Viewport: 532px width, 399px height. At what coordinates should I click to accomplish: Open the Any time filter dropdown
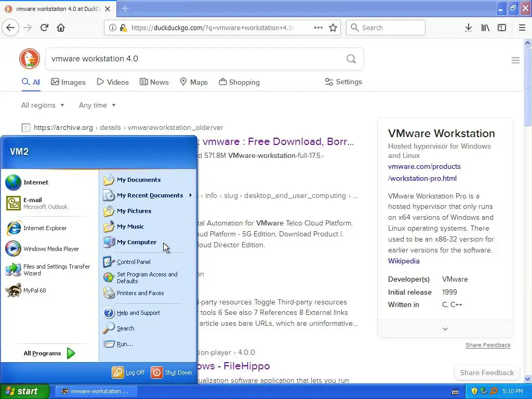click(x=97, y=105)
